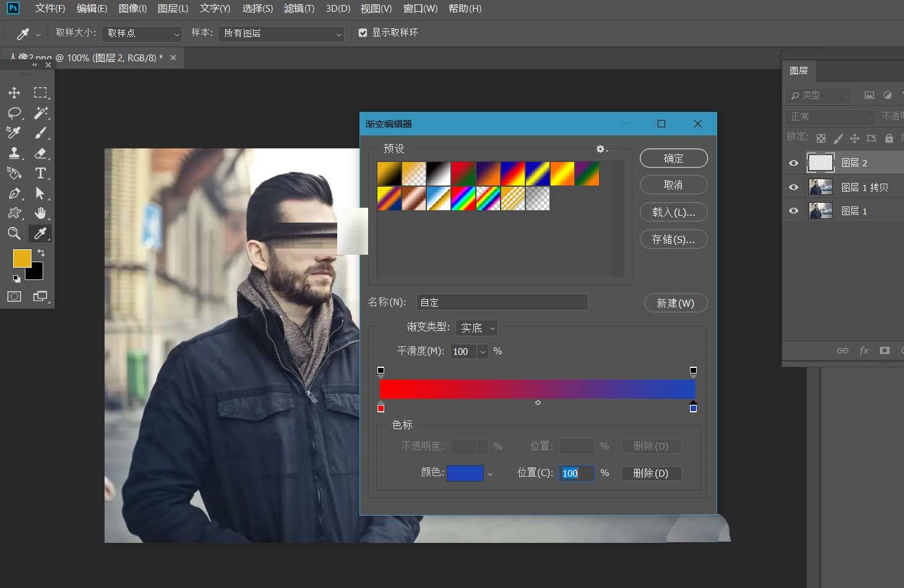Click the blue 颜色 swatch

click(x=465, y=473)
